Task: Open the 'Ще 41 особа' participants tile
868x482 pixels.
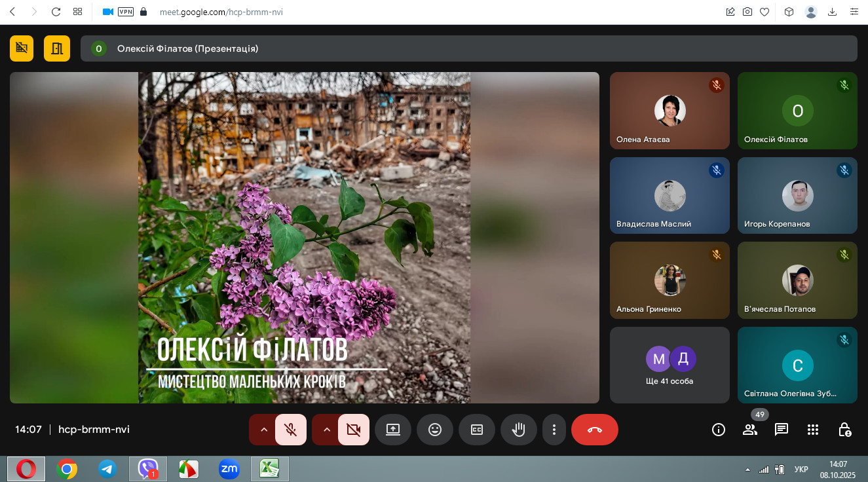Action: (669, 365)
